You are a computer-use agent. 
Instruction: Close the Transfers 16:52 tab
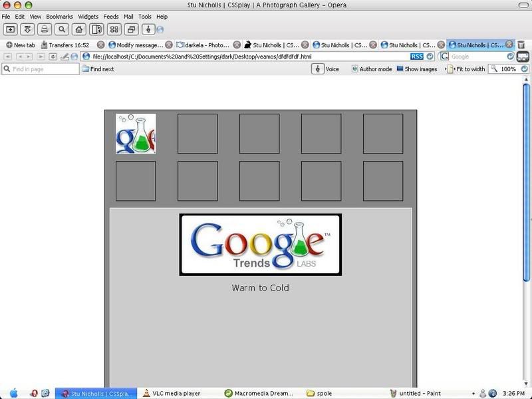point(100,45)
